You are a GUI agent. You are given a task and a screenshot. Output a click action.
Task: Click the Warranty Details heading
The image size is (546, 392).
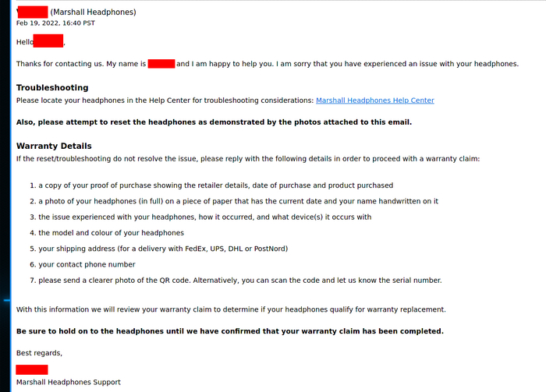pyautogui.click(x=54, y=147)
